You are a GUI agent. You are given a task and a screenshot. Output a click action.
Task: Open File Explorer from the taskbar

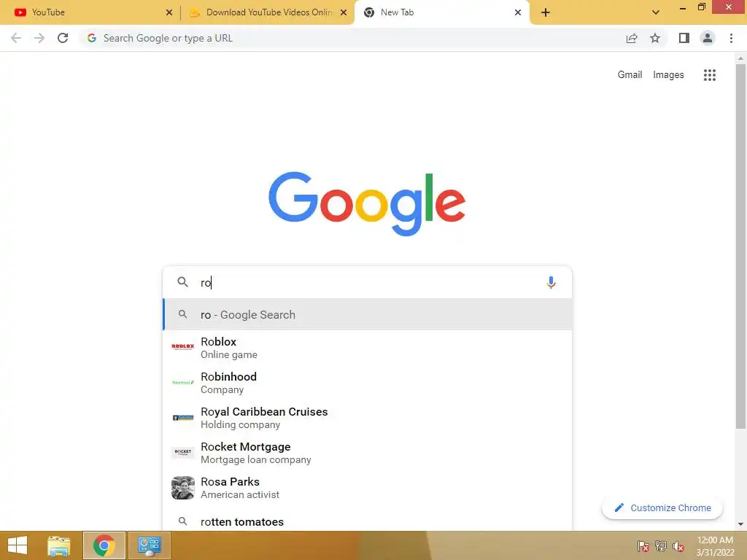click(x=59, y=545)
